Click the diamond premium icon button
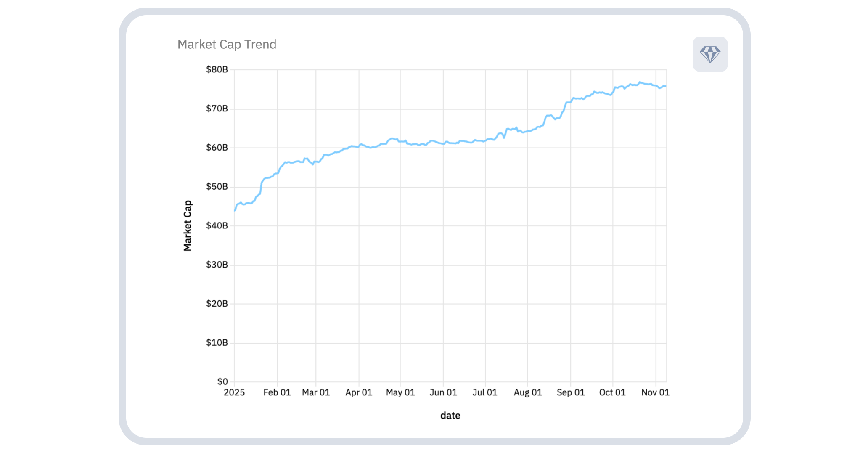Image resolution: width=868 pixels, height=453 pixels. [710, 54]
